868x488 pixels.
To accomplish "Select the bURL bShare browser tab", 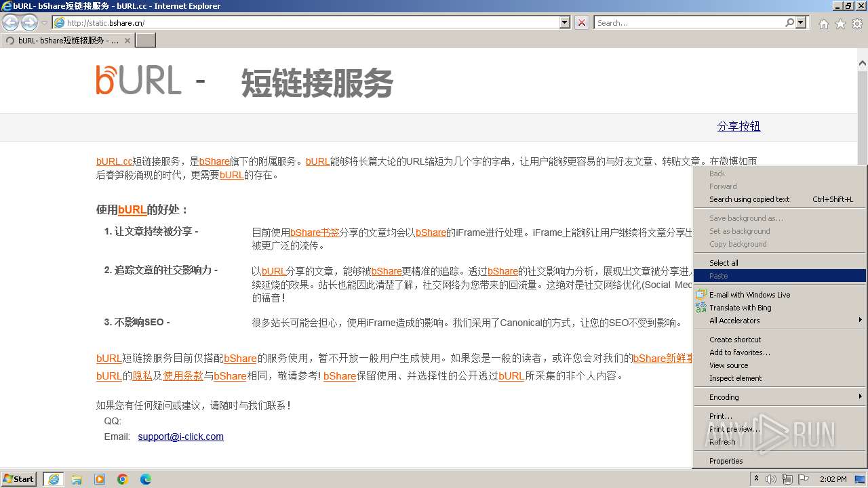I will [68, 40].
